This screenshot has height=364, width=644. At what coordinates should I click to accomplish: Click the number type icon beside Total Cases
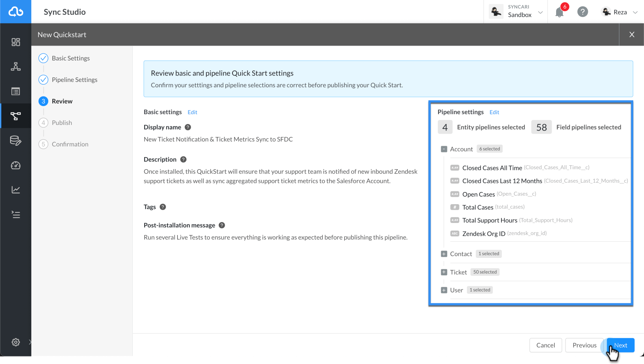point(454,207)
